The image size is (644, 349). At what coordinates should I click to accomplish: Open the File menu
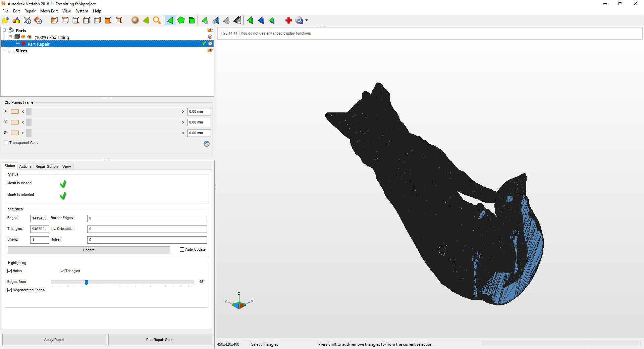5,11
